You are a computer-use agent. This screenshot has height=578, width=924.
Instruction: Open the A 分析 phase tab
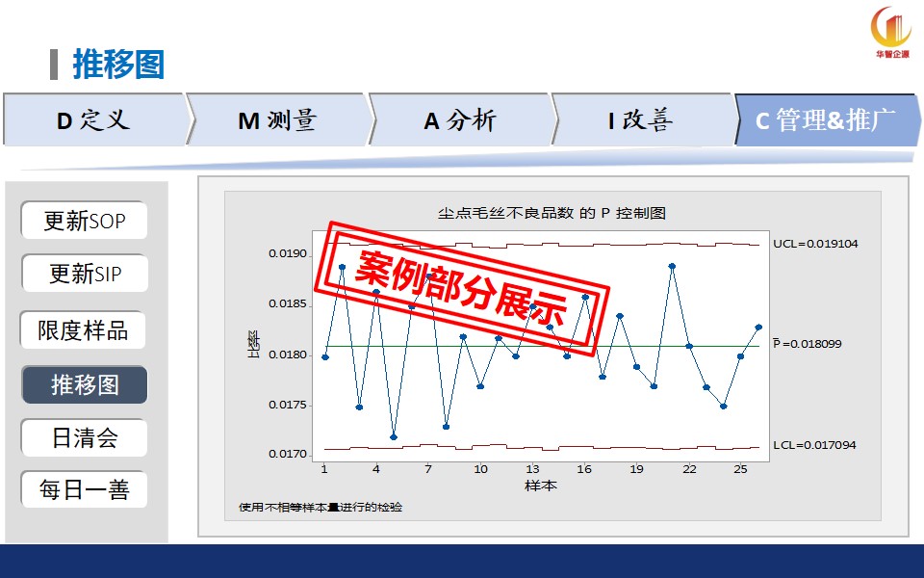coord(460,119)
